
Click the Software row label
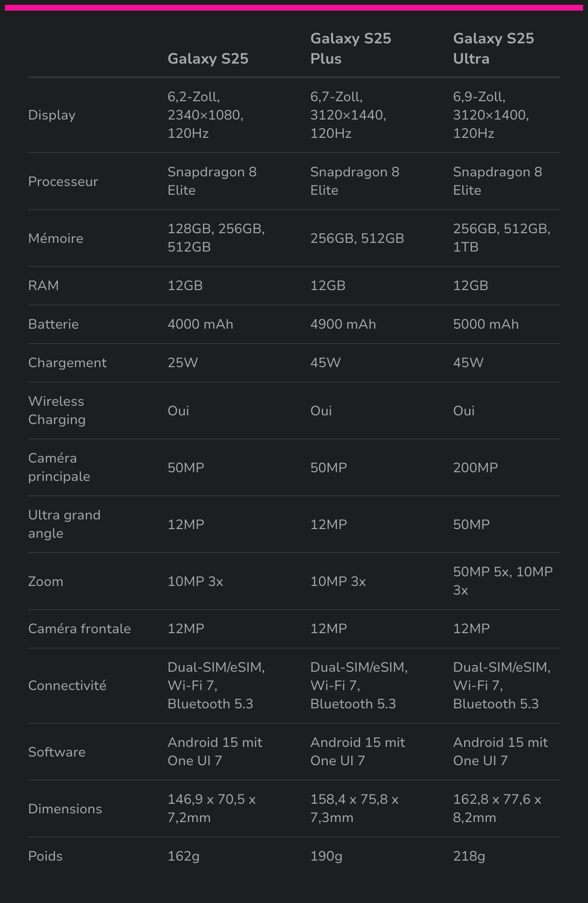(x=57, y=752)
